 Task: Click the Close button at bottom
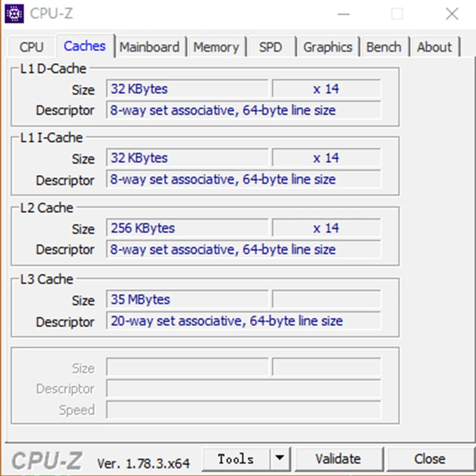coord(430,459)
